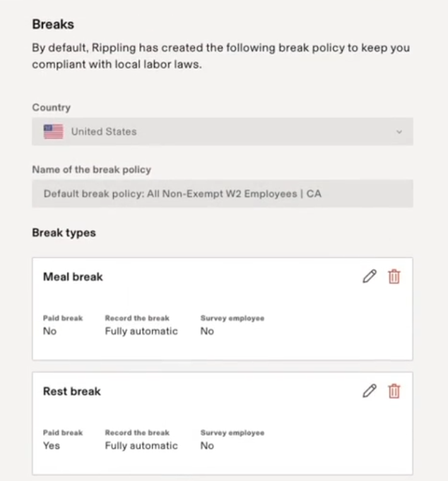
Task: Edit the Rest break with pencil icon
Action: tap(369, 391)
